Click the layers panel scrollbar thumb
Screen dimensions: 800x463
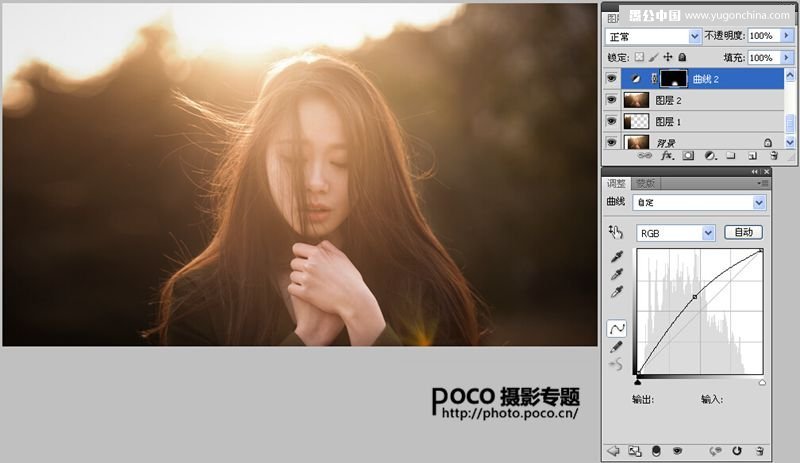click(790, 124)
